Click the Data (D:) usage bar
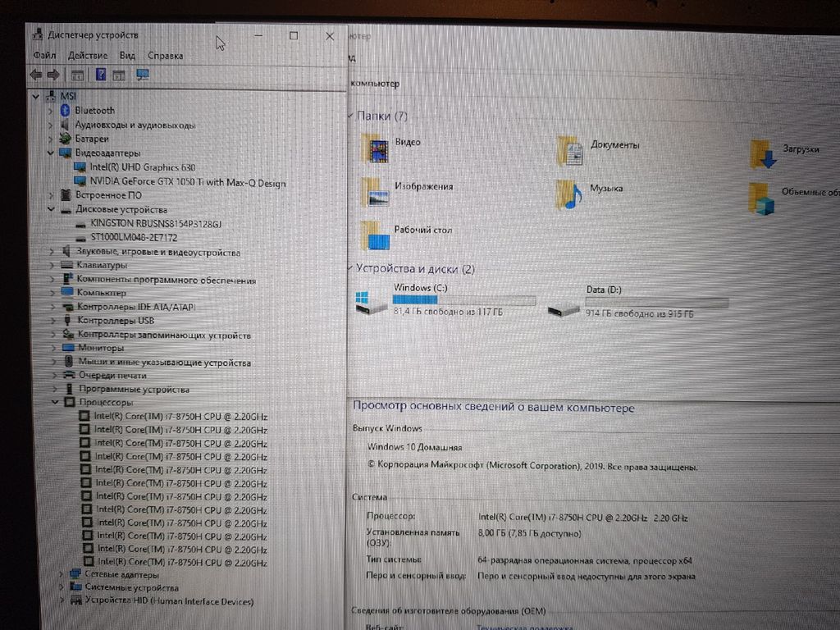The height and width of the screenshot is (630, 840). click(x=657, y=302)
